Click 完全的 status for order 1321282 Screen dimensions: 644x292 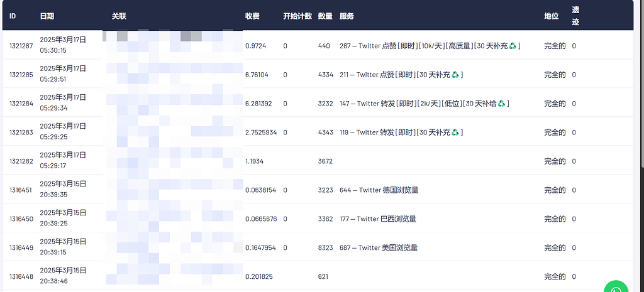[555, 161]
